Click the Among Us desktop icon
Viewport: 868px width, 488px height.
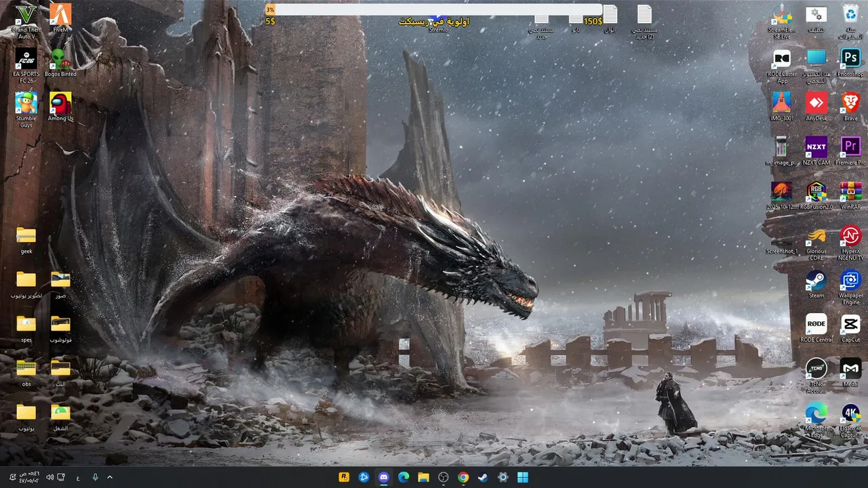point(60,106)
